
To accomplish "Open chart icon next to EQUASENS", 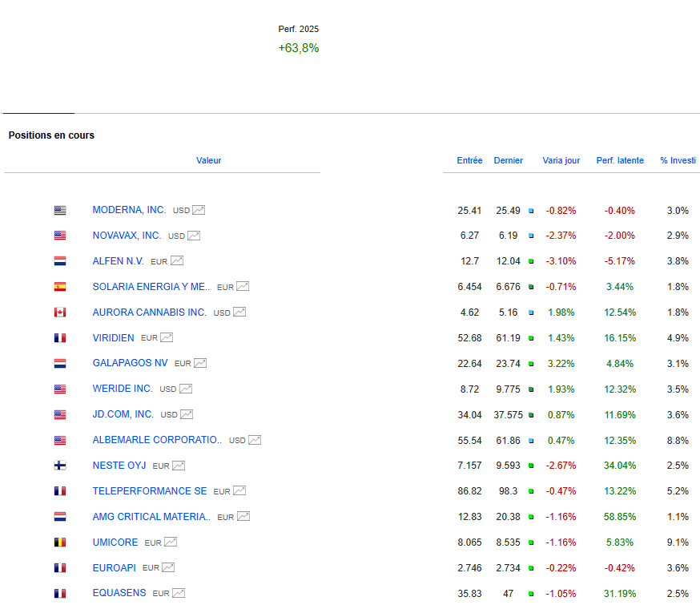I will 179,593.
